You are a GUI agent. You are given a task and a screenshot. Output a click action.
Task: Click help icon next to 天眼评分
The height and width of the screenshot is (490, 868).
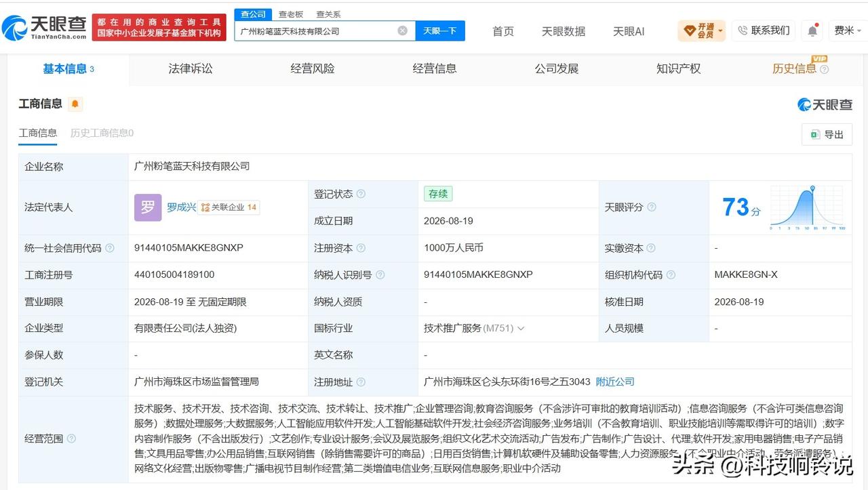pos(651,207)
